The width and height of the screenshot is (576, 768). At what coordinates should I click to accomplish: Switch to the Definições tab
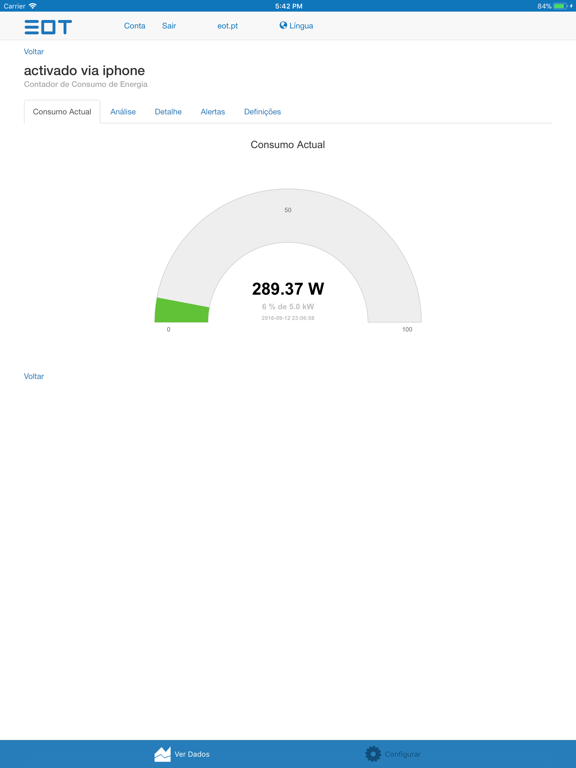263,112
